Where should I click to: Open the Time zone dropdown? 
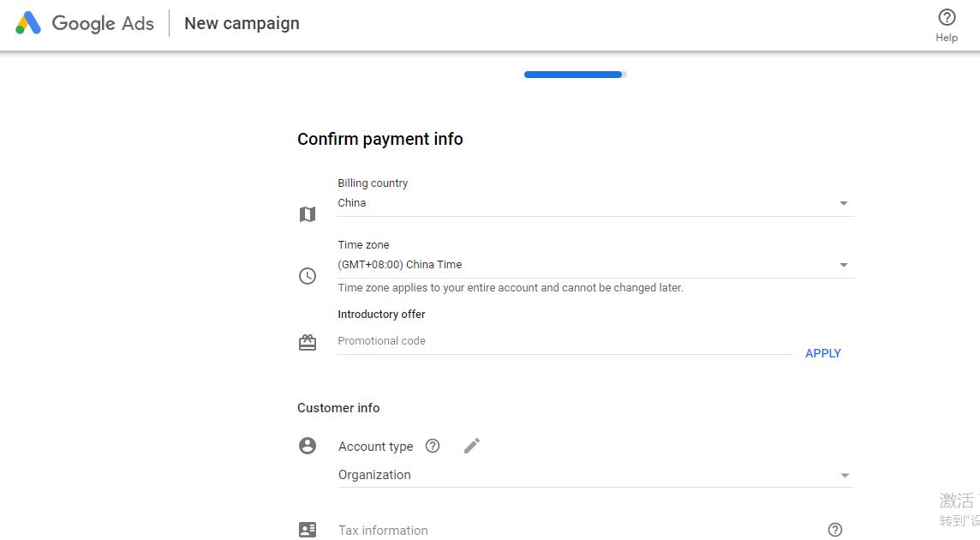(x=844, y=266)
